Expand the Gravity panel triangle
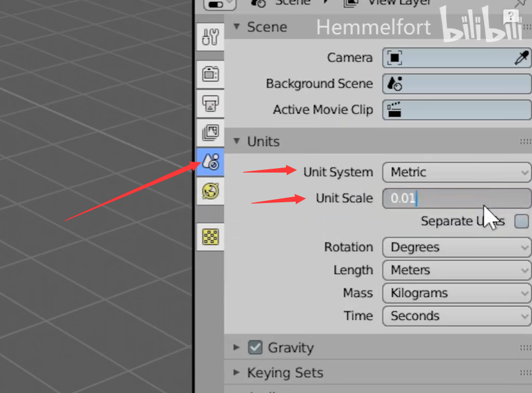Image resolution: width=532 pixels, height=393 pixels. [236, 347]
